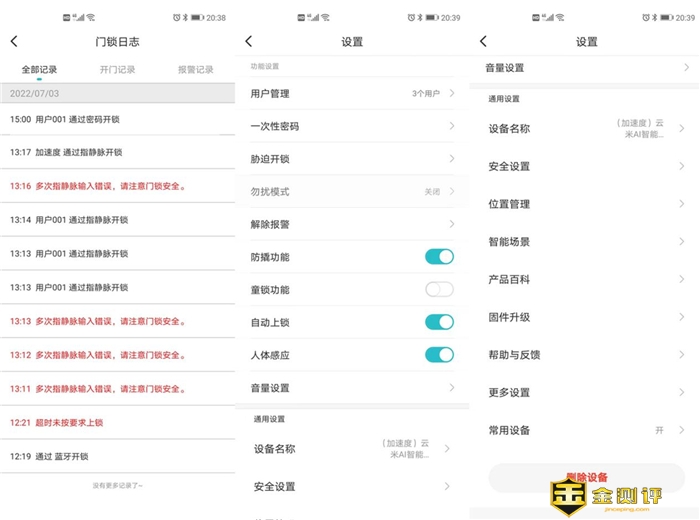Disable the 防撬功能 switch
Viewport: 700px width, 520px height.
(x=439, y=257)
